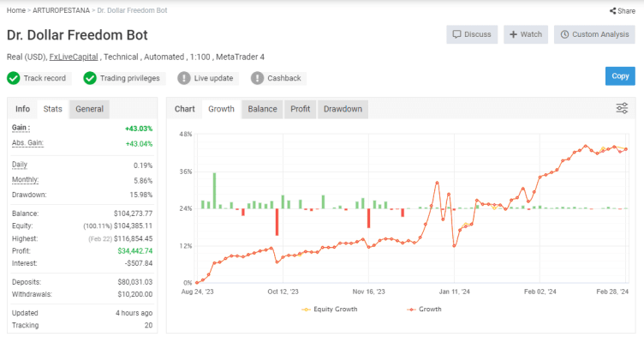Select the Chart tab

(x=185, y=109)
